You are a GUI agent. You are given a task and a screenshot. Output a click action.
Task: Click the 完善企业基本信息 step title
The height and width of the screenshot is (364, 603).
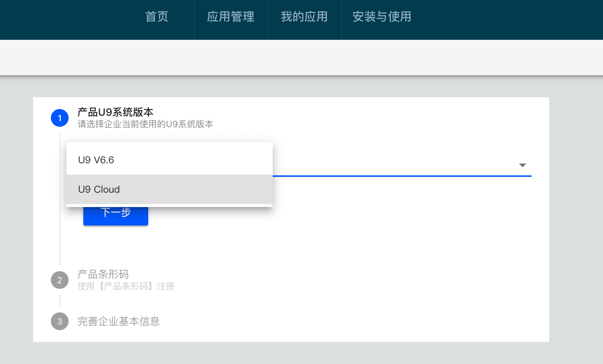point(119,321)
